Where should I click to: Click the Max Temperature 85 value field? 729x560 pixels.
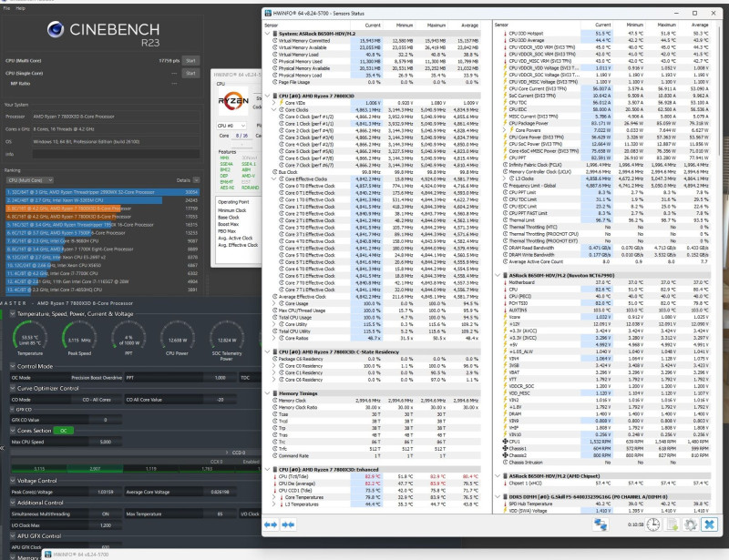click(x=220, y=514)
